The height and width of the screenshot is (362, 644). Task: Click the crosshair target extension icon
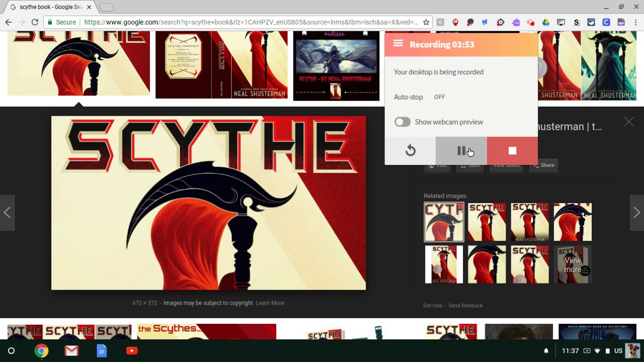click(501, 22)
